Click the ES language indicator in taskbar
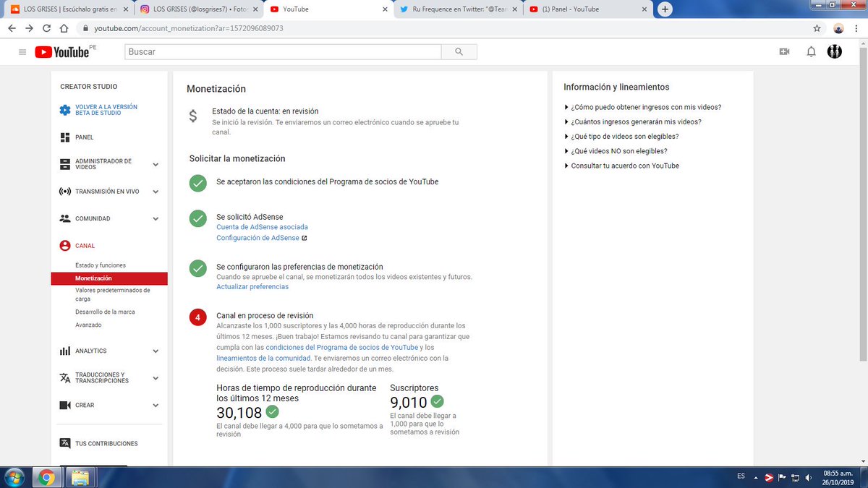The height and width of the screenshot is (488, 868). point(741,476)
